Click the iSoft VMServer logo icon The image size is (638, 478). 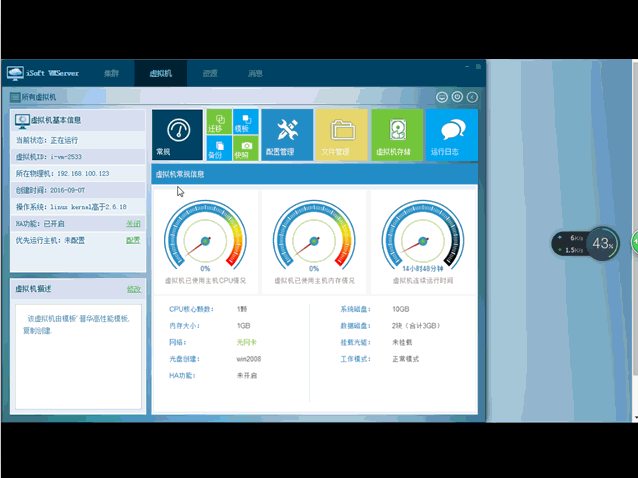tap(15, 73)
